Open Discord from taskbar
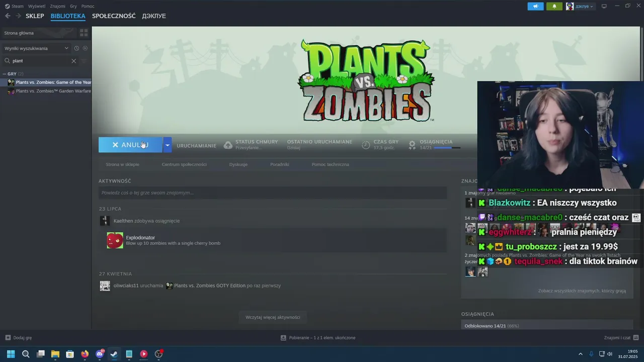 [x=100, y=354]
